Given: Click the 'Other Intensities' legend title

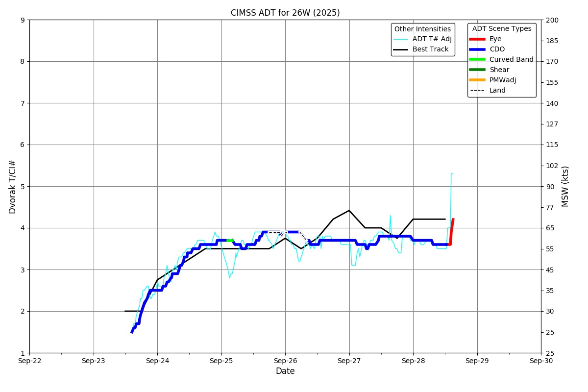Looking at the screenshot, I should coord(422,29).
